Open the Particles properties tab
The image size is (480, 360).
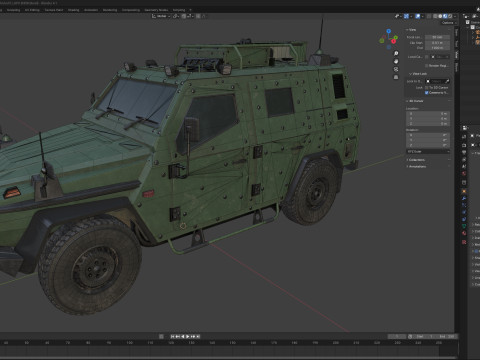(464, 205)
